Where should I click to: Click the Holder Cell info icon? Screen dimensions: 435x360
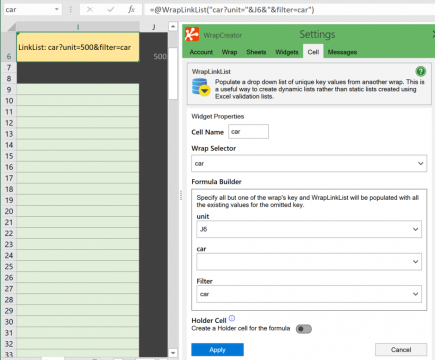coord(232,318)
